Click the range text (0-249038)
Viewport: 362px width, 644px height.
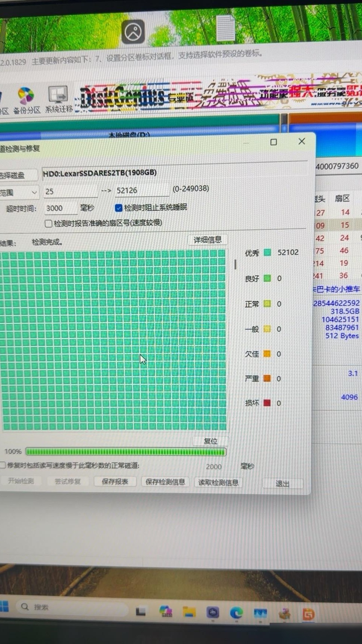(191, 189)
